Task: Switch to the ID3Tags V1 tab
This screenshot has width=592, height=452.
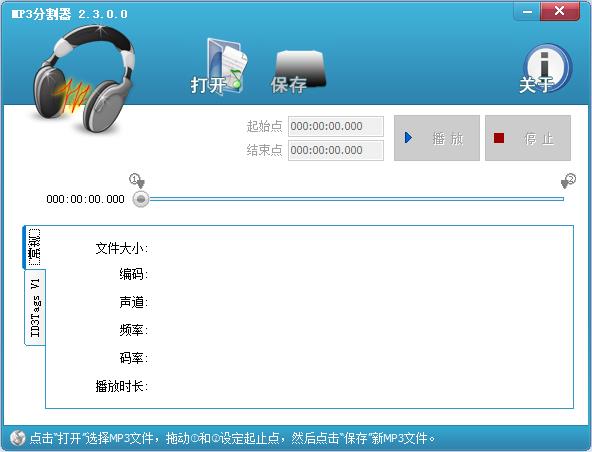Action: (35, 308)
